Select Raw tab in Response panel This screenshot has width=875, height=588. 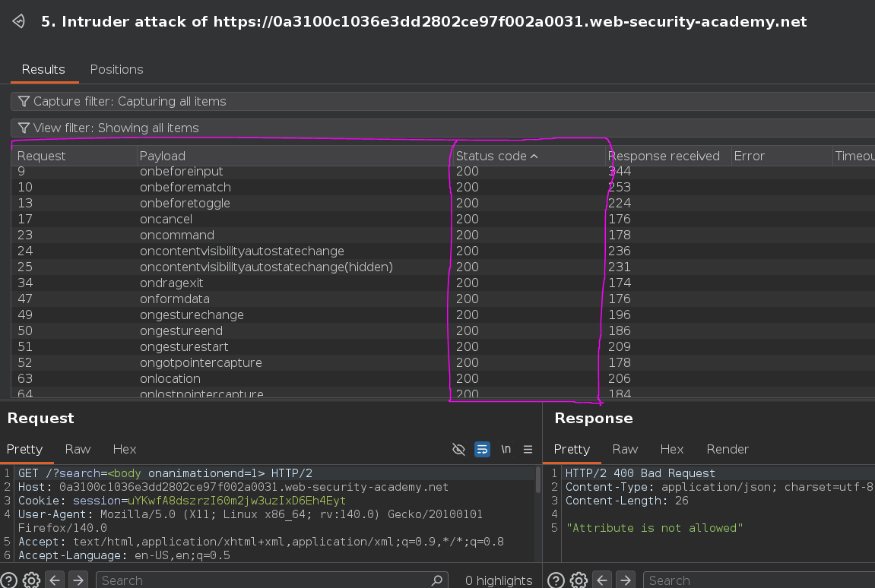pyautogui.click(x=625, y=449)
